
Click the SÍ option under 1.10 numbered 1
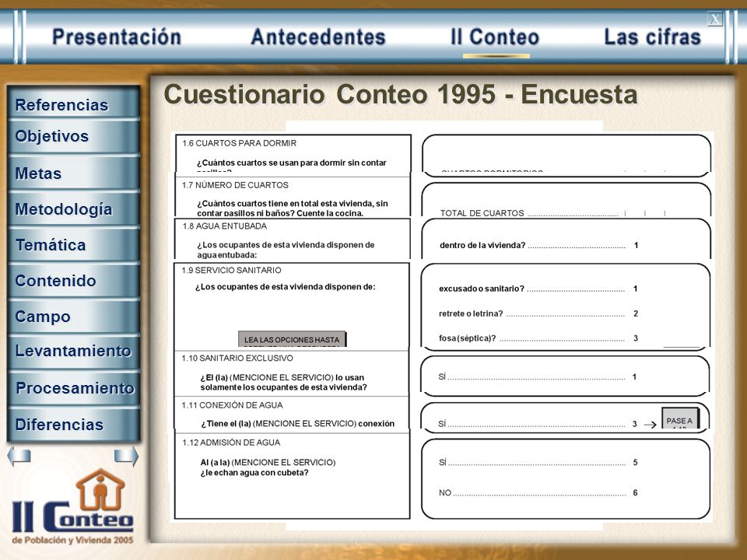click(538, 376)
